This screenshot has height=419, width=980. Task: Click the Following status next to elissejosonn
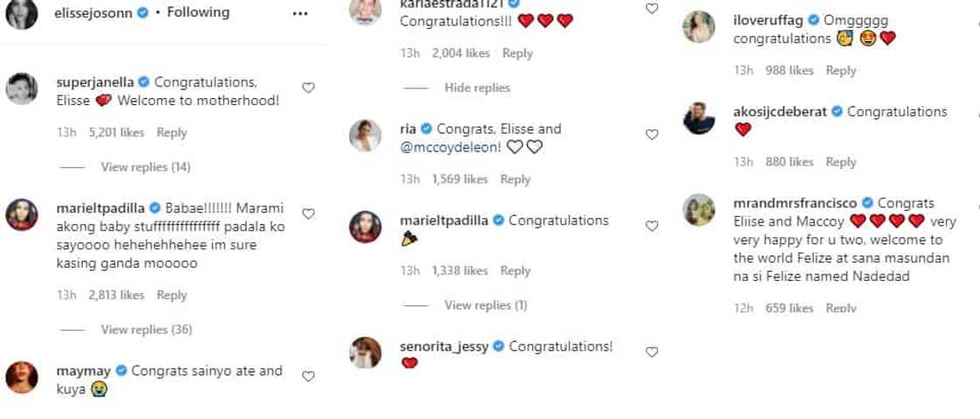(x=198, y=12)
